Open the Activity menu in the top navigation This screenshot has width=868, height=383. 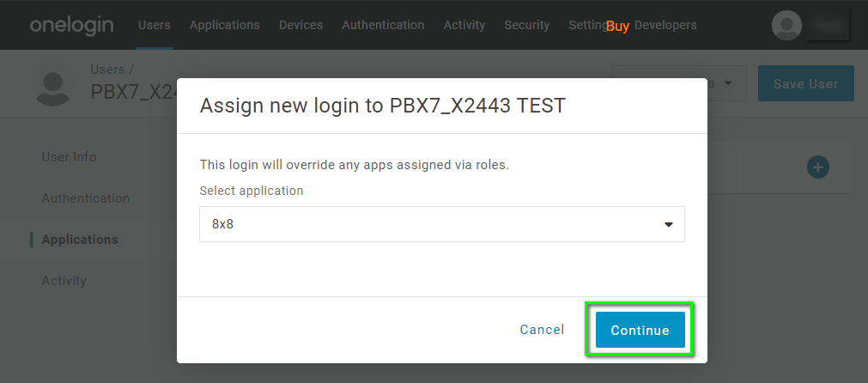coord(464,25)
